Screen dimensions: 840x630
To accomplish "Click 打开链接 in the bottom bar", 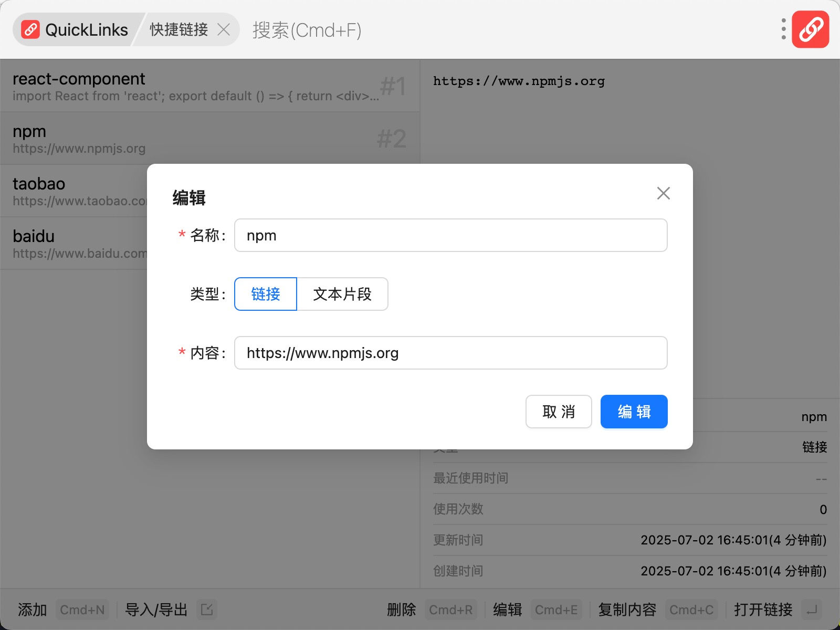I will click(x=763, y=610).
